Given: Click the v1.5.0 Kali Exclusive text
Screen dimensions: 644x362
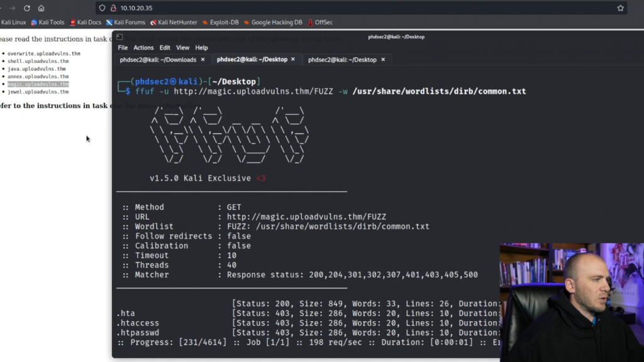Looking at the screenshot, I should (x=208, y=178).
